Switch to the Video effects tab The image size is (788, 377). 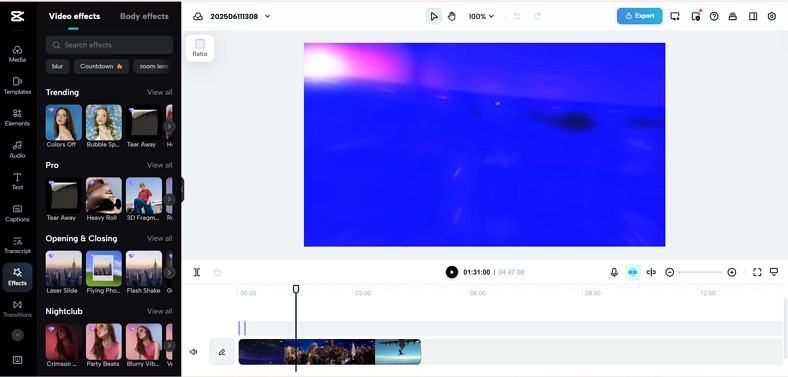coord(74,16)
